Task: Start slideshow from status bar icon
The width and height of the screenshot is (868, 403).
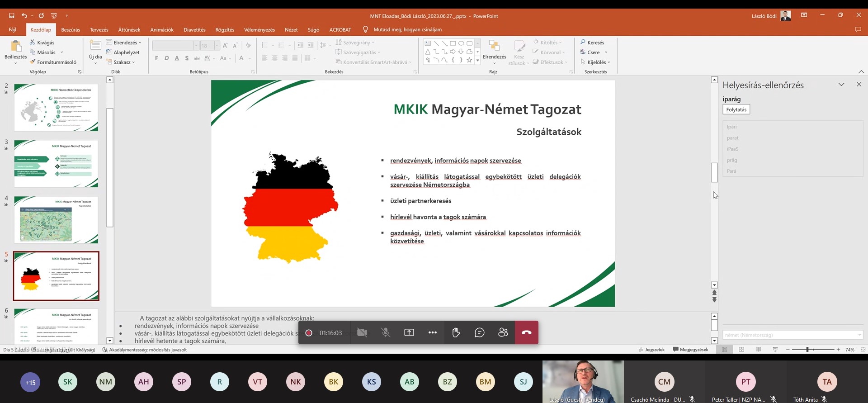Action: pos(775,350)
